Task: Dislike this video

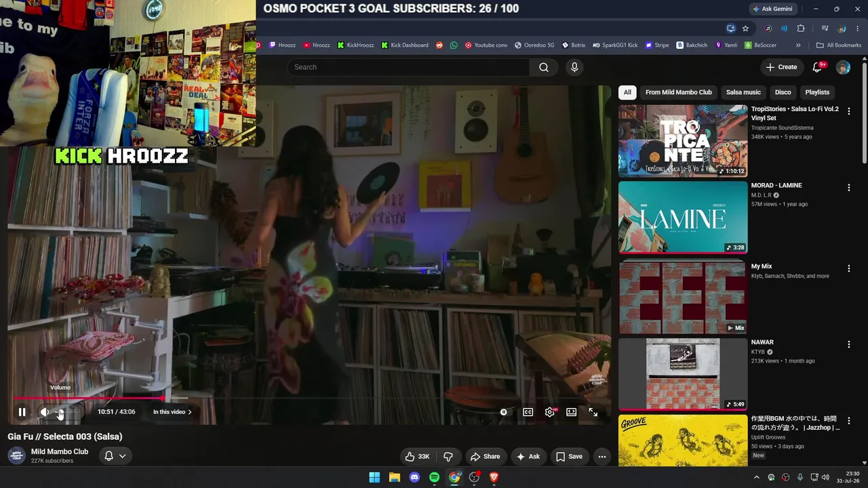Action: click(448, 457)
